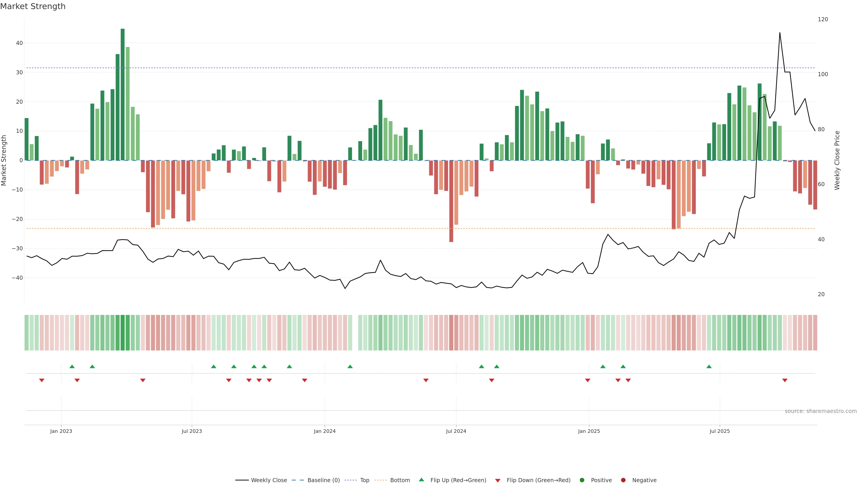
Task: Click the last green flip-up triangle before Jul 2025
Action: [x=709, y=366]
